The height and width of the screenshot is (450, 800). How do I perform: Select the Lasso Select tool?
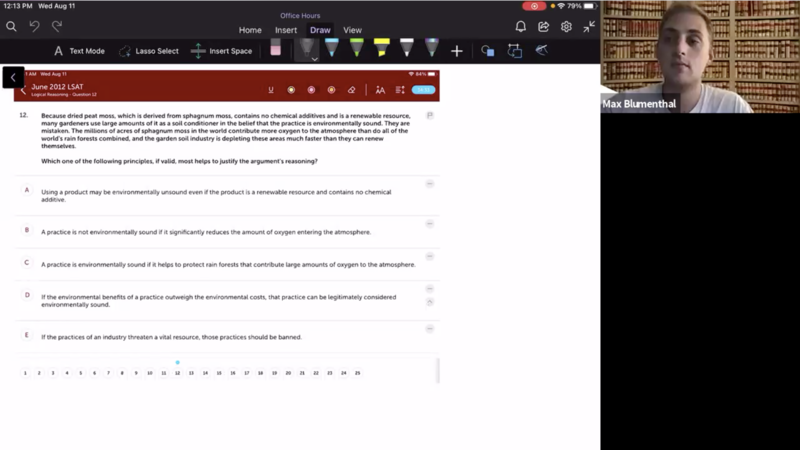click(x=148, y=51)
